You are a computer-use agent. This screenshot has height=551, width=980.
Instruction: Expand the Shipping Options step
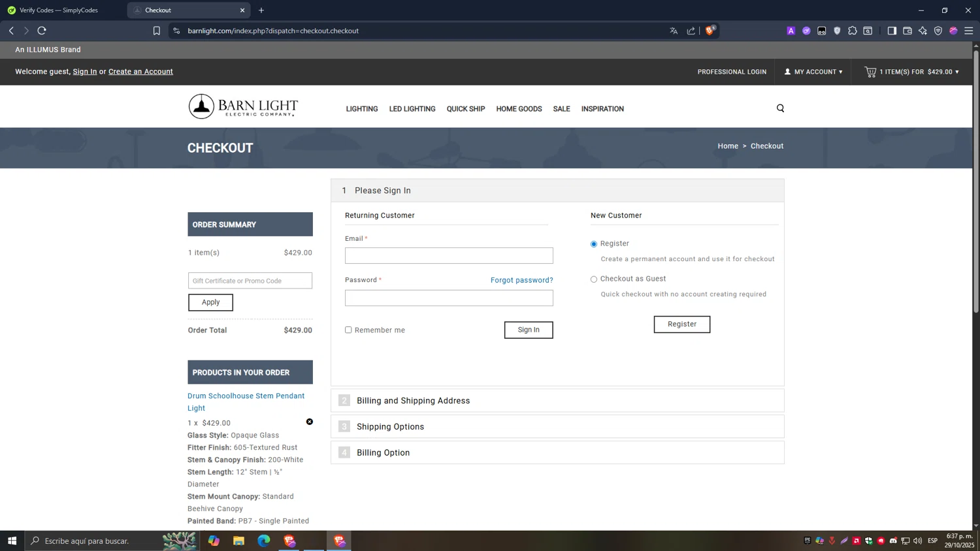557,427
